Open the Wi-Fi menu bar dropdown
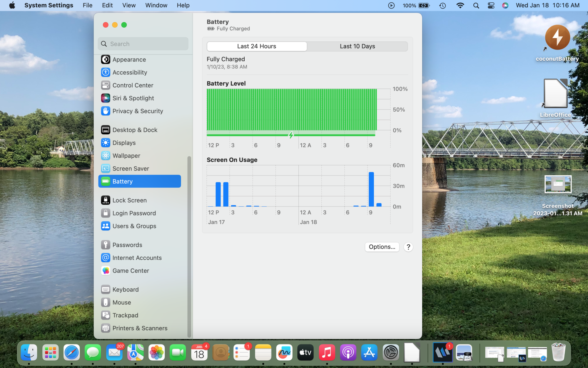Image resolution: width=588 pixels, height=368 pixels. 460,5
